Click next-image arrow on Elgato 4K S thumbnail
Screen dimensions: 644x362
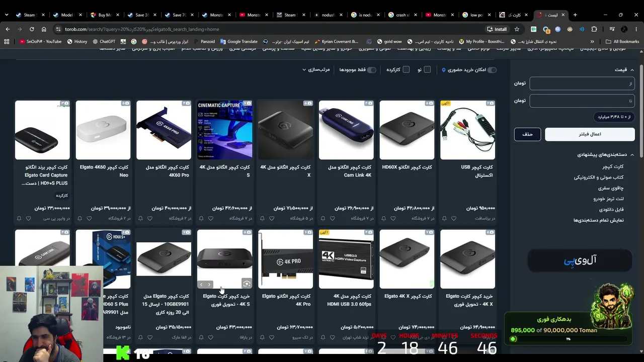(209, 285)
